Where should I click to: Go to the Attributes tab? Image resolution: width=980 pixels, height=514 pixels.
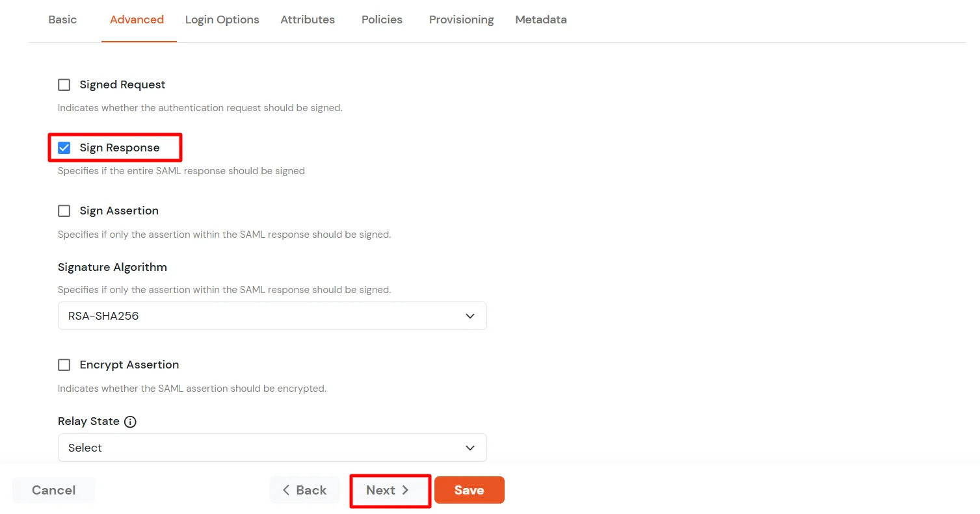pos(307,19)
